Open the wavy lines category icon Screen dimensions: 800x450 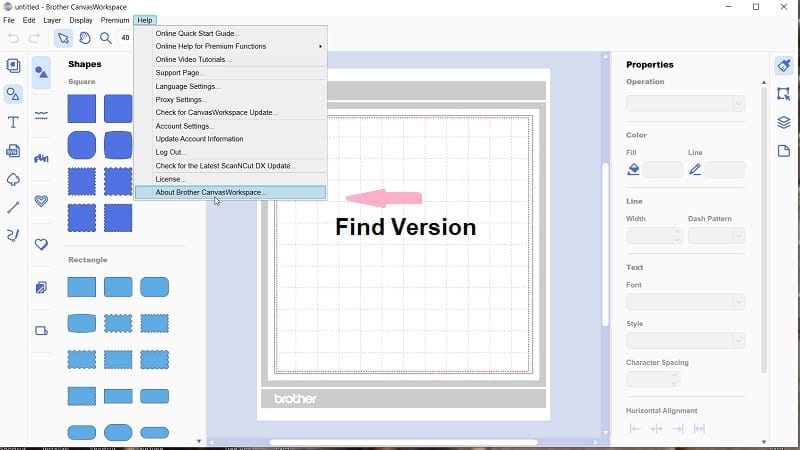pyautogui.click(x=41, y=115)
